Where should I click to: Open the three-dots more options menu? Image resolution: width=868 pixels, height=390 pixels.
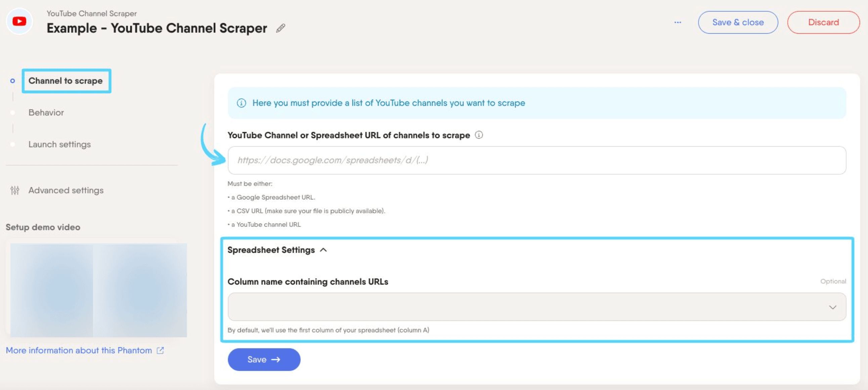pos(678,22)
